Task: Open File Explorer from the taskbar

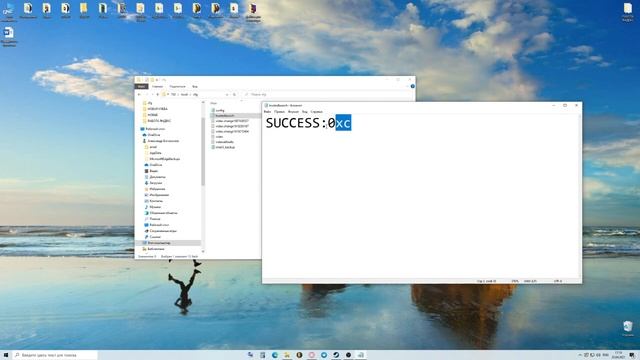Action: point(287,355)
